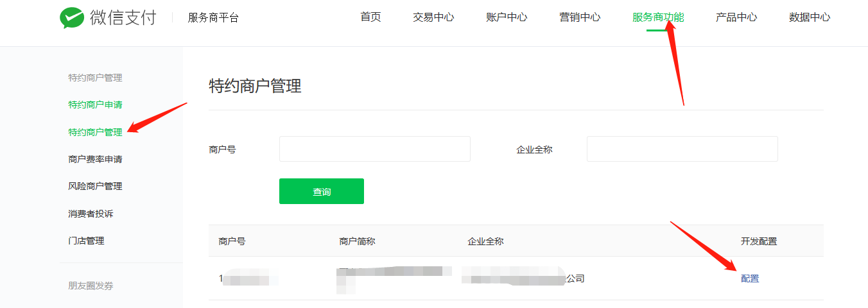This screenshot has height=308, width=868.
Task: Go to 交易中心 in top navigation
Action: coord(433,17)
